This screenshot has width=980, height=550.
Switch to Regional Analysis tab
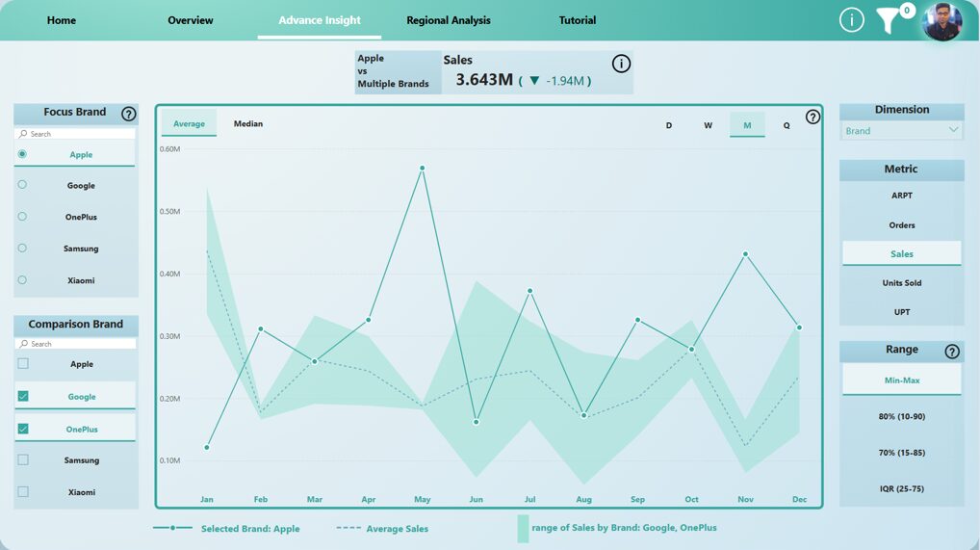click(449, 20)
